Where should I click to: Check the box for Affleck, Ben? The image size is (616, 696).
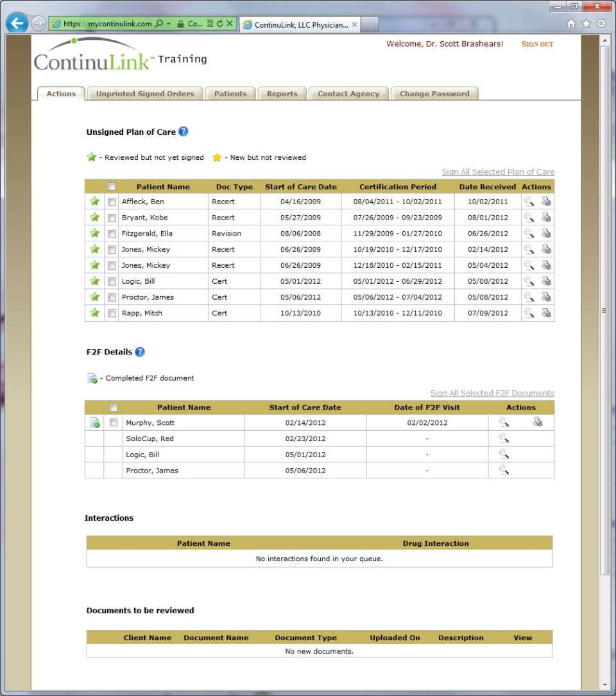[112, 202]
